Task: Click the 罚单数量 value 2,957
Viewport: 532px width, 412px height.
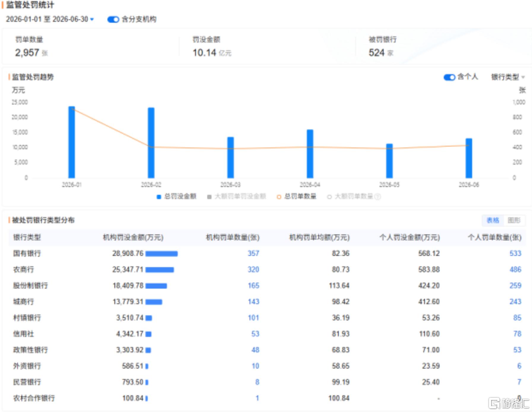Action: click(27, 53)
